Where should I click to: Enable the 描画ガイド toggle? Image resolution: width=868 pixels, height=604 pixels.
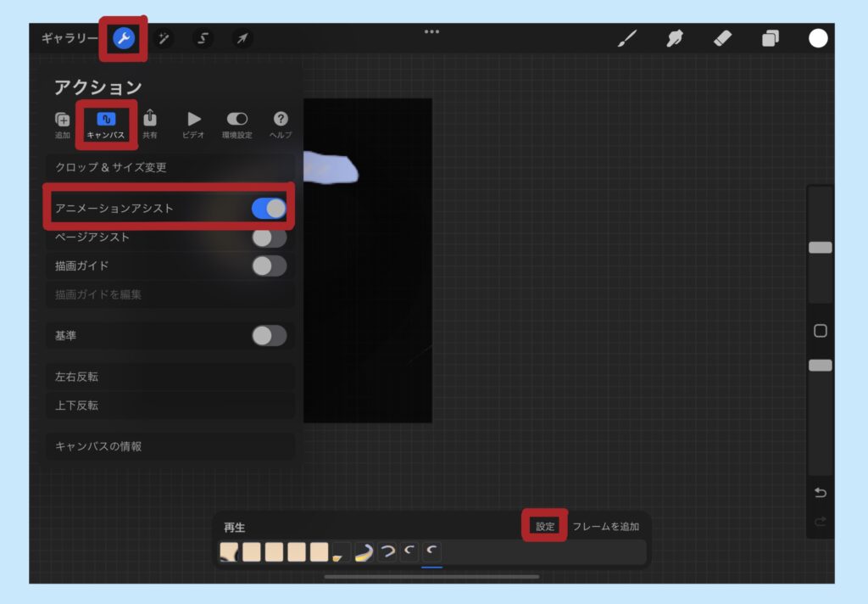[269, 266]
